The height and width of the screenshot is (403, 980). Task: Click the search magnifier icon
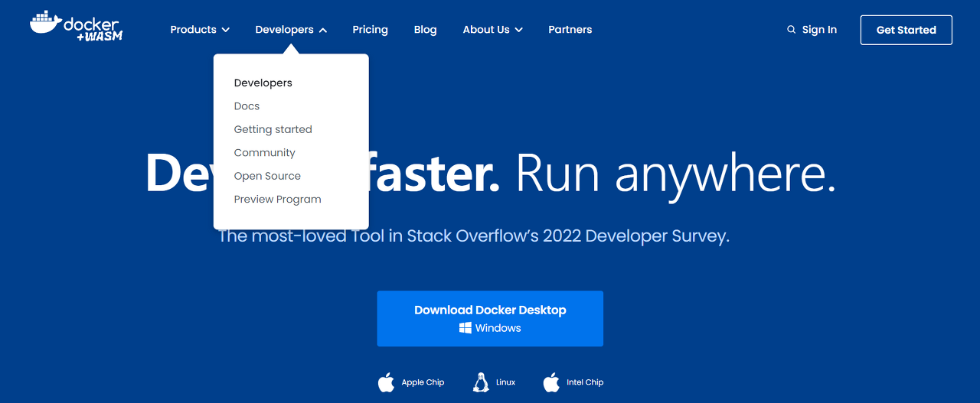[x=792, y=30]
